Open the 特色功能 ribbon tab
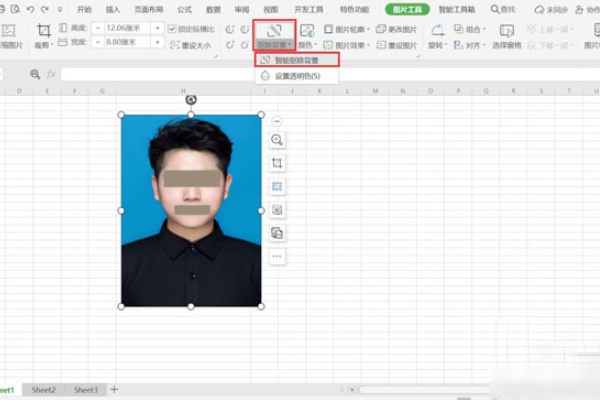Image resolution: width=600 pixels, height=400 pixels. tap(354, 9)
